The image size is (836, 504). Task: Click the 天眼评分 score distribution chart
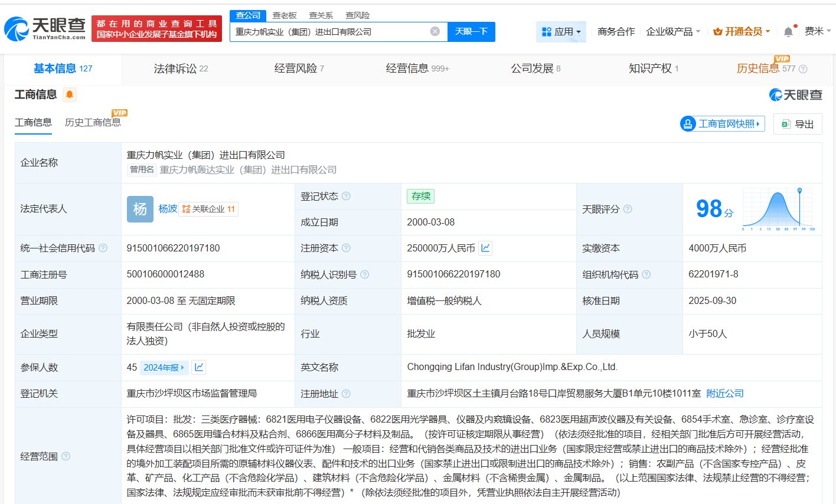tap(778, 209)
